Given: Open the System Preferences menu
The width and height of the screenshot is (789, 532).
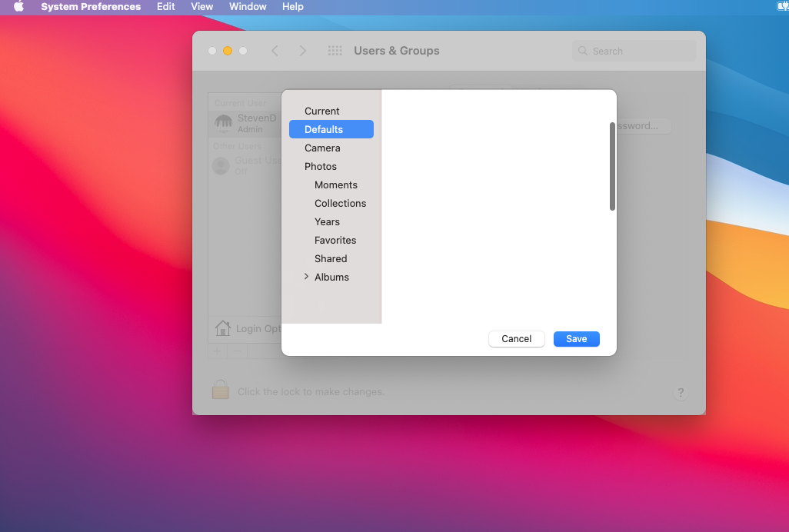Looking at the screenshot, I should (x=91, y=7).
